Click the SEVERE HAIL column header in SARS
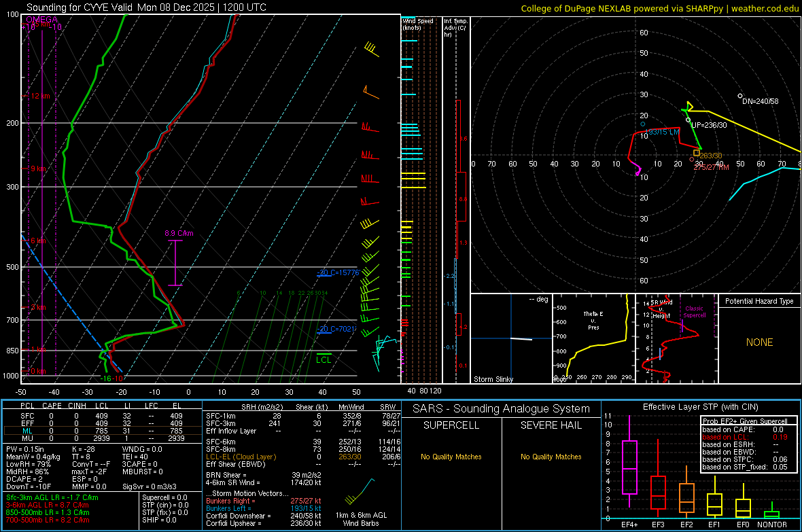 click(551, 425)
